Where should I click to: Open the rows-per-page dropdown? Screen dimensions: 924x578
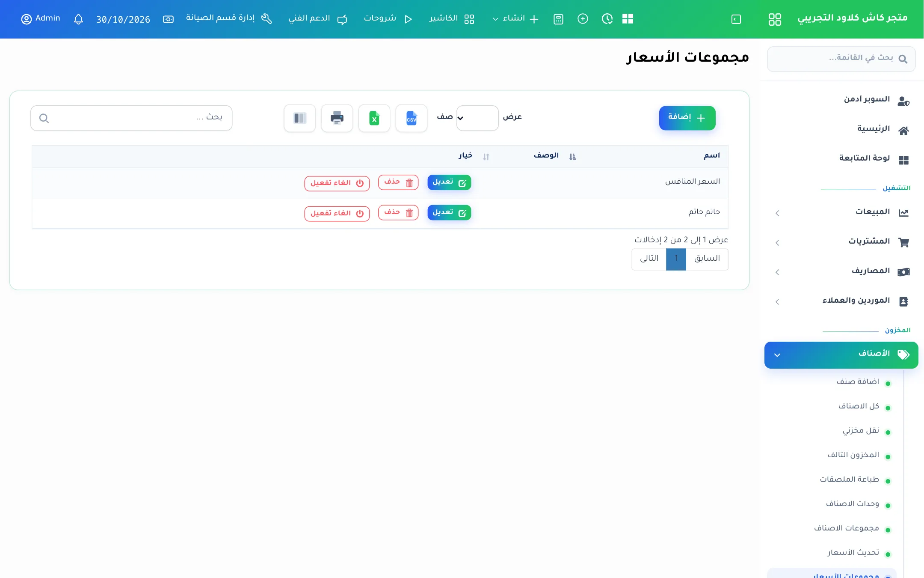(x=477, y=118)
